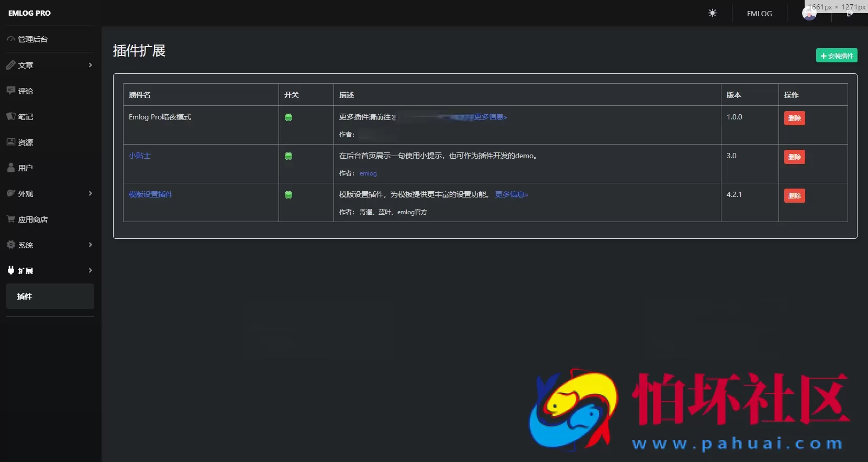Open the 模版设置插件 plugin name link

point(151,194)
